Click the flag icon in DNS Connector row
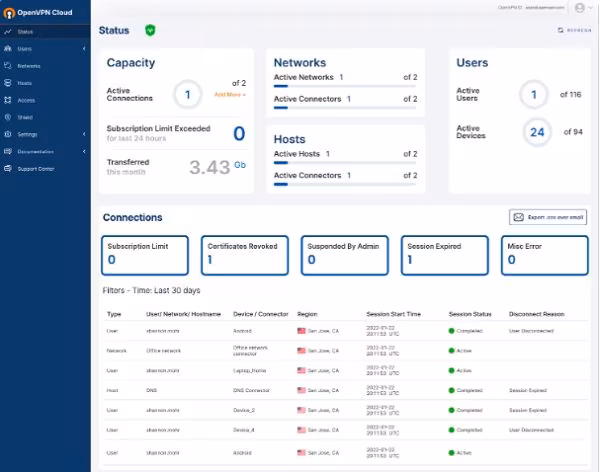This screenshot has width=600, height=472. [x=302, y=390]
